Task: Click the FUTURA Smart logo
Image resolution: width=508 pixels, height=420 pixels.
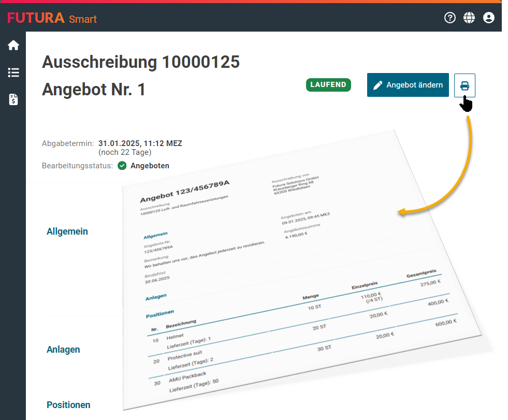Action: pyautogui.click(x=52, y=19)
